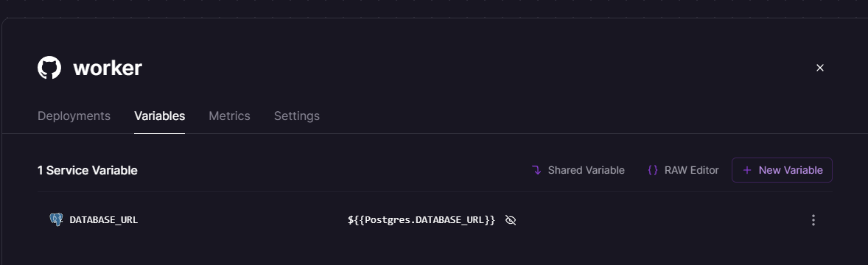Select the DATABASE_URL variable row
This screenshot has height=265, width=868.
(435, 220)
